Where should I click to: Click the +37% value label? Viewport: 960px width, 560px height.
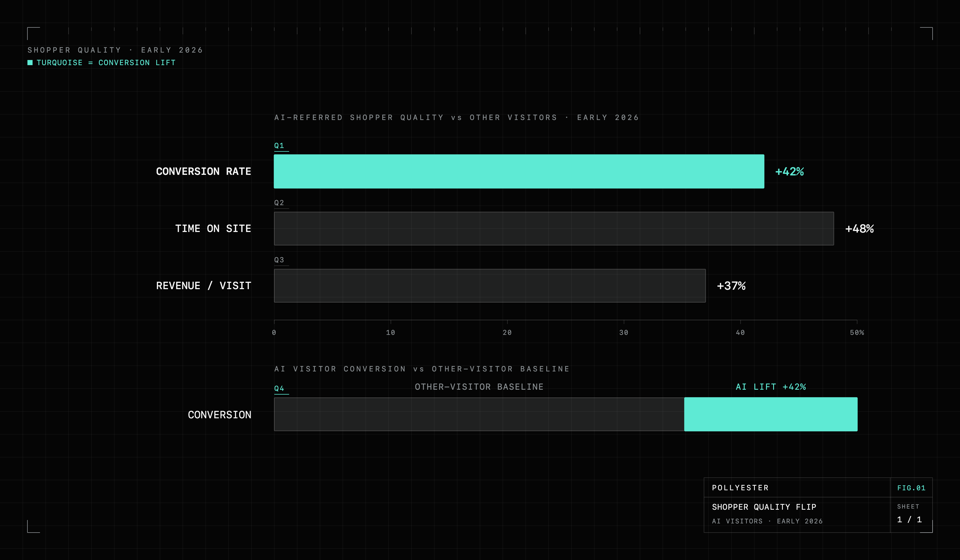coord(731,286)
